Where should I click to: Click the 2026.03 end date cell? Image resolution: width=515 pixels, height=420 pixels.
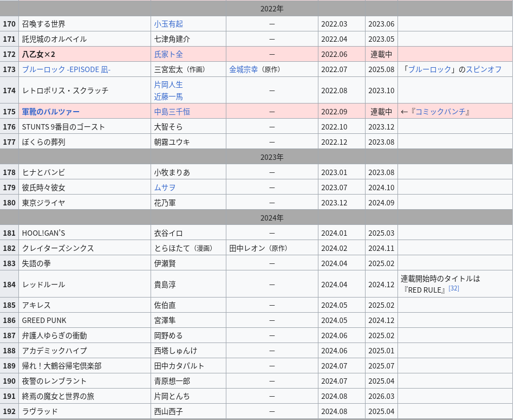click(x=381, y=396)
